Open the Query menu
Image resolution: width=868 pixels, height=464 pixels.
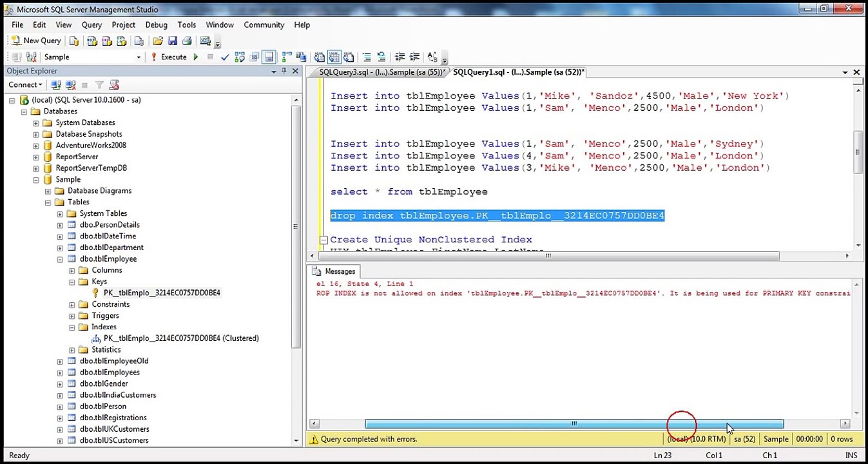click(x=92, y=24)
